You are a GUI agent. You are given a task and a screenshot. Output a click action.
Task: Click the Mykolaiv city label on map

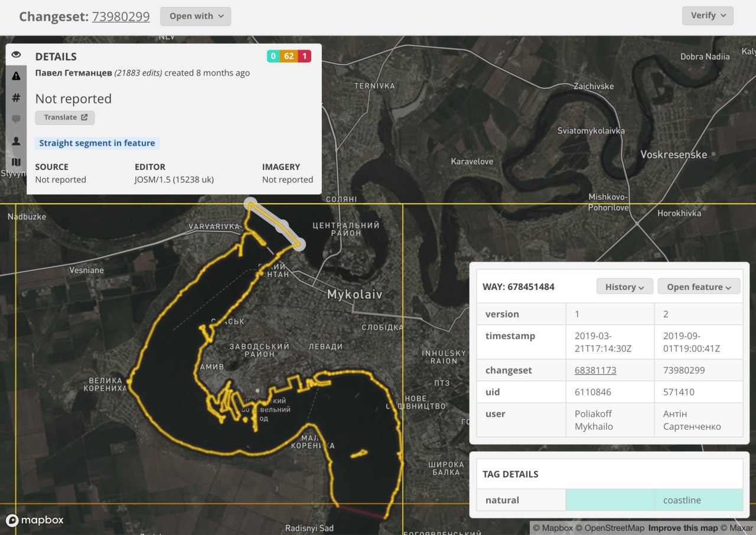(355, 294)
